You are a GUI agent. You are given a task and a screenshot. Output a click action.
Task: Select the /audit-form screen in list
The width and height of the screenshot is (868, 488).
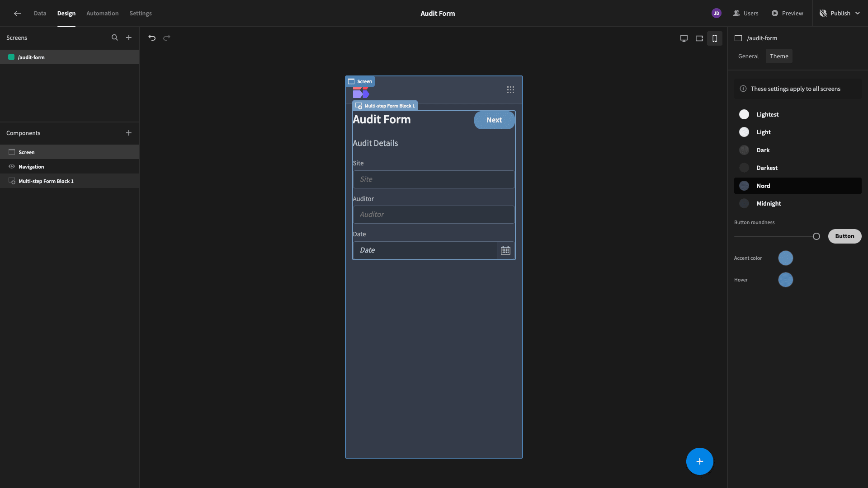click(70, 57)
